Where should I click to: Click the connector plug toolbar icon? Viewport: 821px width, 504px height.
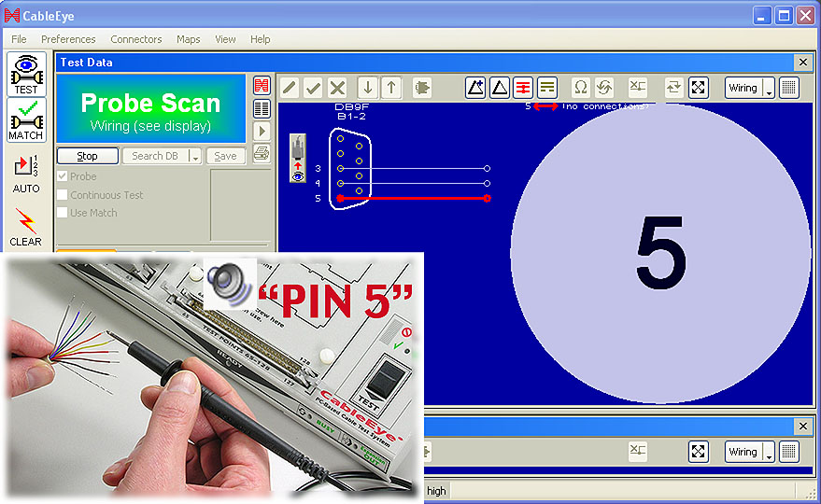[421, 88]
